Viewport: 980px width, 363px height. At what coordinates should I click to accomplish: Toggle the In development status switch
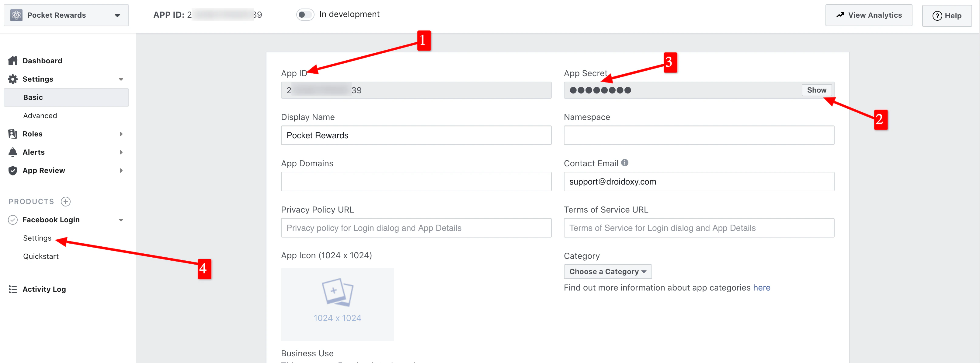coord(305,15)
